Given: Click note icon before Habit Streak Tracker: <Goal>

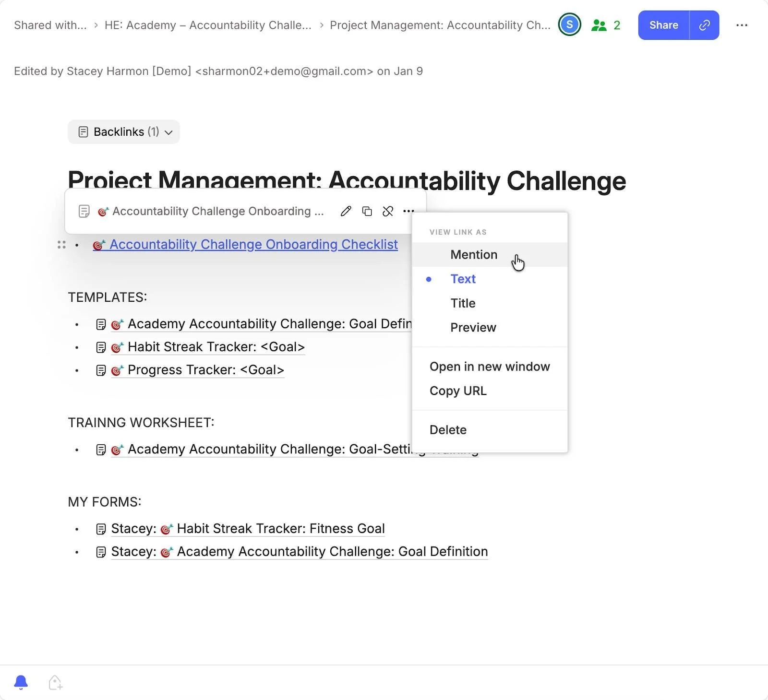Looking at the screenshot, I should point(101,347).
